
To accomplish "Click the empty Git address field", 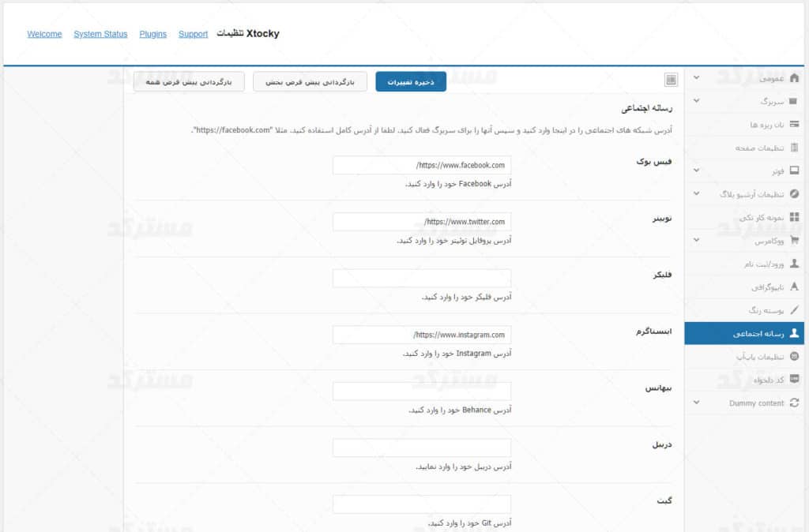I will [x=422, y=504].
